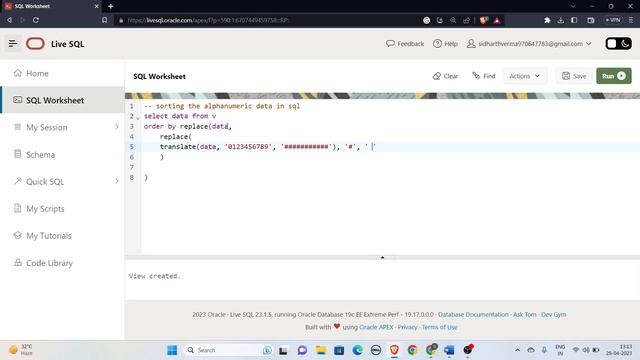The height and width of the screenshot is (360, 640).
Task: Clear the SQL worksheet
Action: point(445,76)
